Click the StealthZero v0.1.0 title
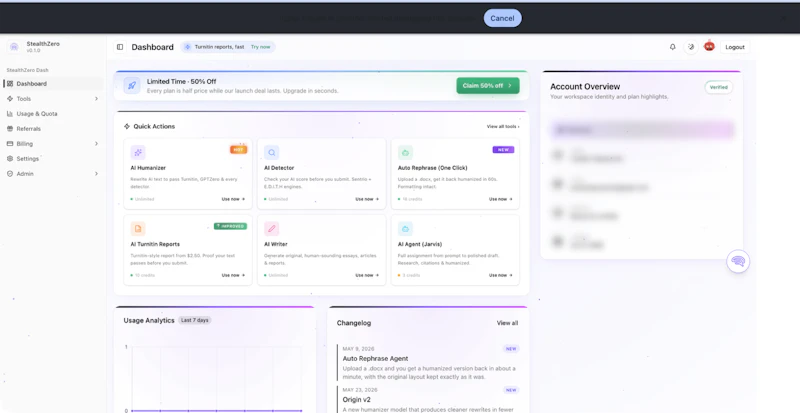The image size is (800, 413). (x=43, y=47)
